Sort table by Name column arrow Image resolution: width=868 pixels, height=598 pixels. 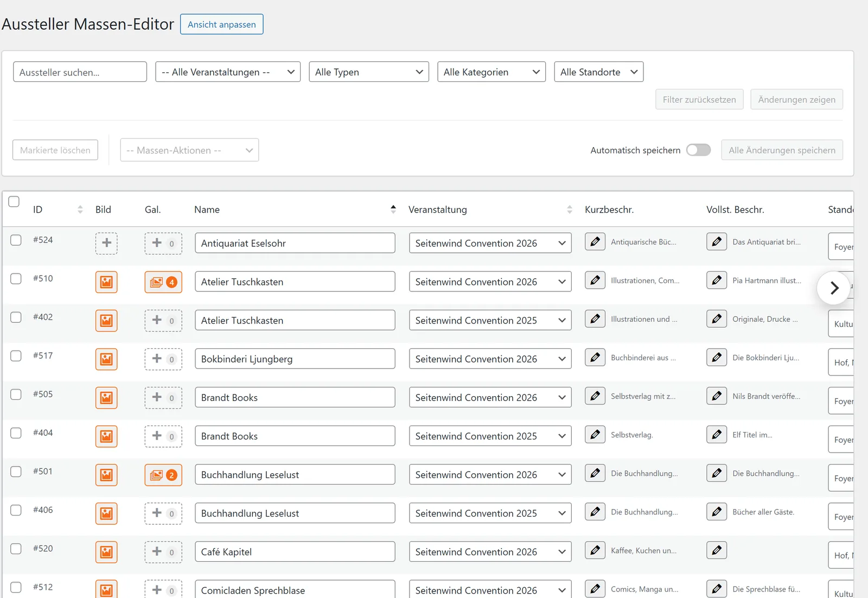(393, 209)
